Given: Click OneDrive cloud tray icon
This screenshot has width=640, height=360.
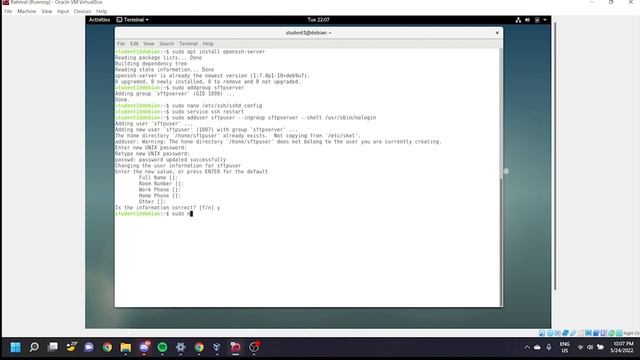Looking at the screenshot, I should 537,347.
